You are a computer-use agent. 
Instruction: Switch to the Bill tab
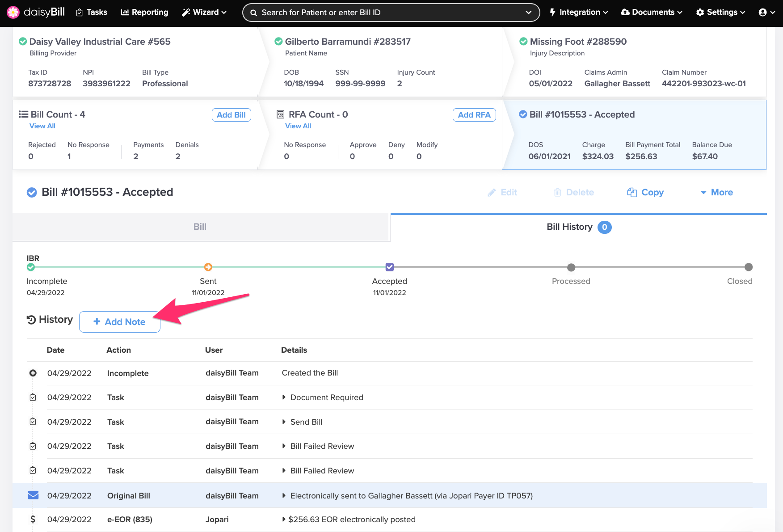[x=200, y=227]
